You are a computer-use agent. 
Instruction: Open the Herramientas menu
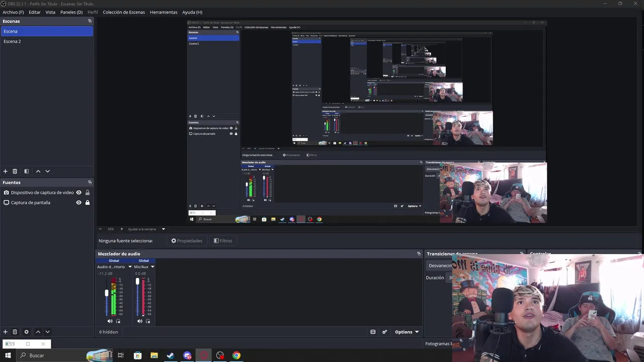click(164, 12)
